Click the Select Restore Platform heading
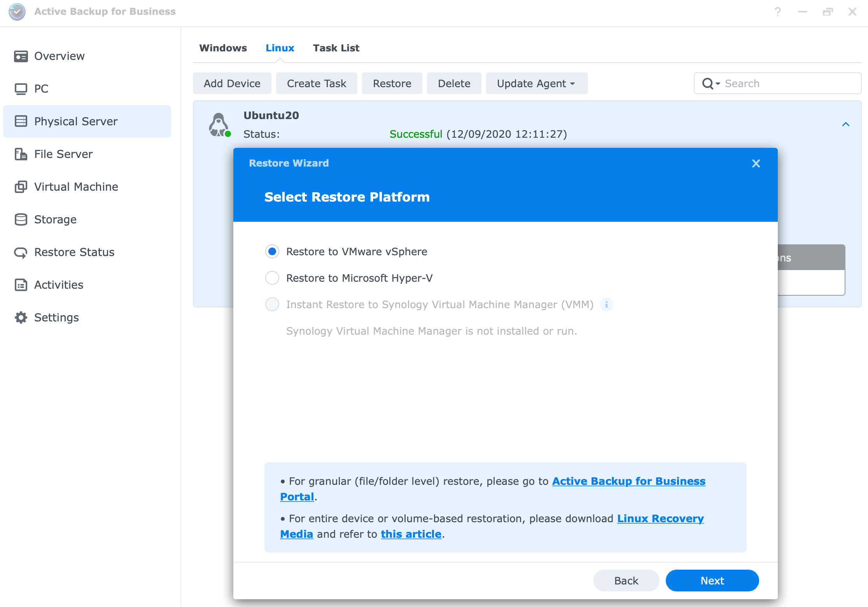This screenshot has height=607, width=868. pos(347,197)
